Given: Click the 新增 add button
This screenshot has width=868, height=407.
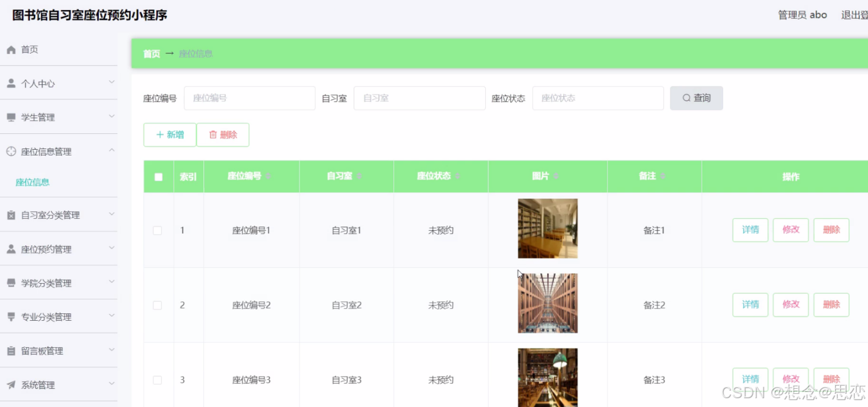Looking at the screenshot, I should (170, 135).
